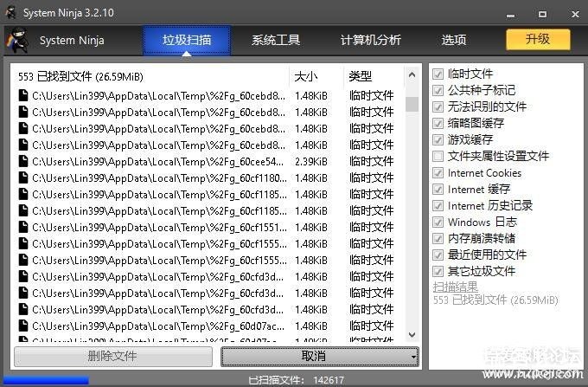Toggle the 最近使用的文件 checkbox
The height and width of the screenshot is (387, 588).
click(438, 255)
